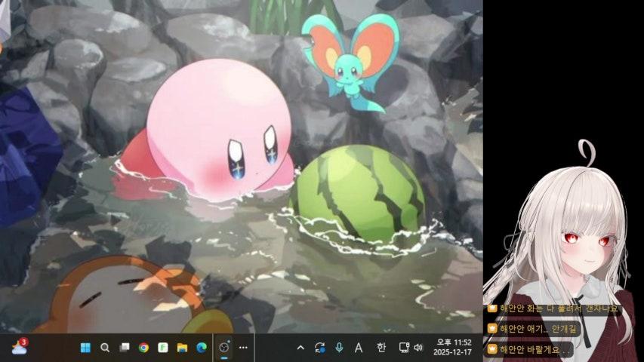Toggle the microphone tray icon
The image size is (644, 362).
[339, 348]
